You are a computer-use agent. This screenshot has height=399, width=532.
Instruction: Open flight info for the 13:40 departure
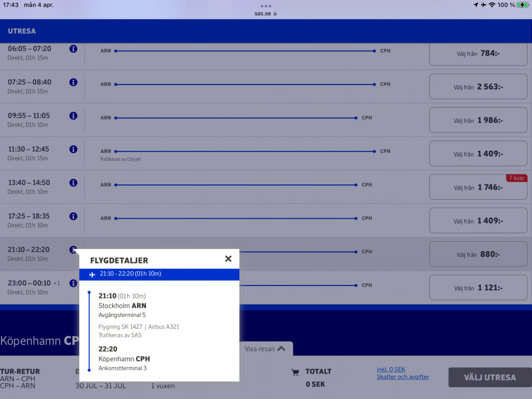[x=73, y=183]
